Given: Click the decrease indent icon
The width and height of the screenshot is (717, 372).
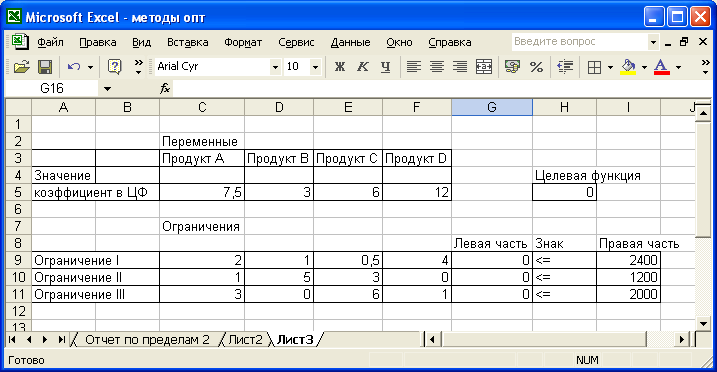Looking at the screenshot, I should 565,67.
